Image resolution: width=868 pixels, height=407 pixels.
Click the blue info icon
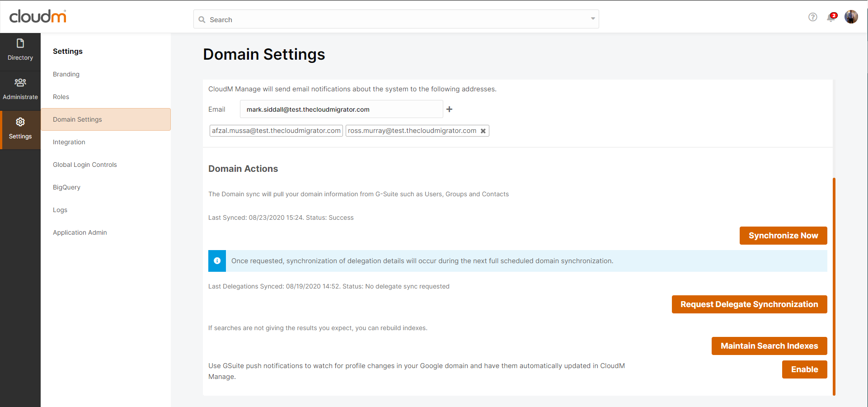pos(217,261)
